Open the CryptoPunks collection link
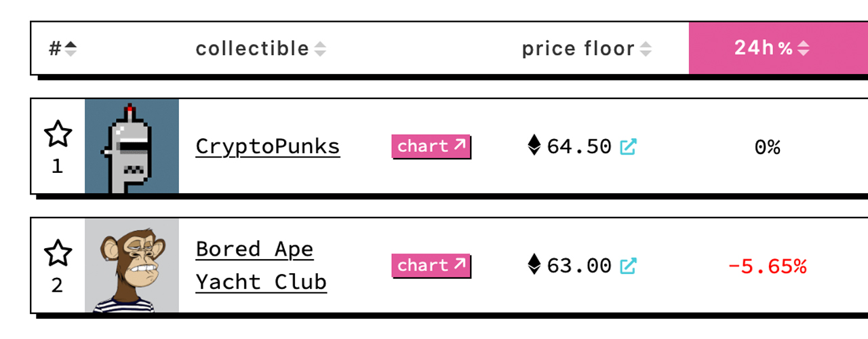868x339 pixels. (x=268, y=146)
